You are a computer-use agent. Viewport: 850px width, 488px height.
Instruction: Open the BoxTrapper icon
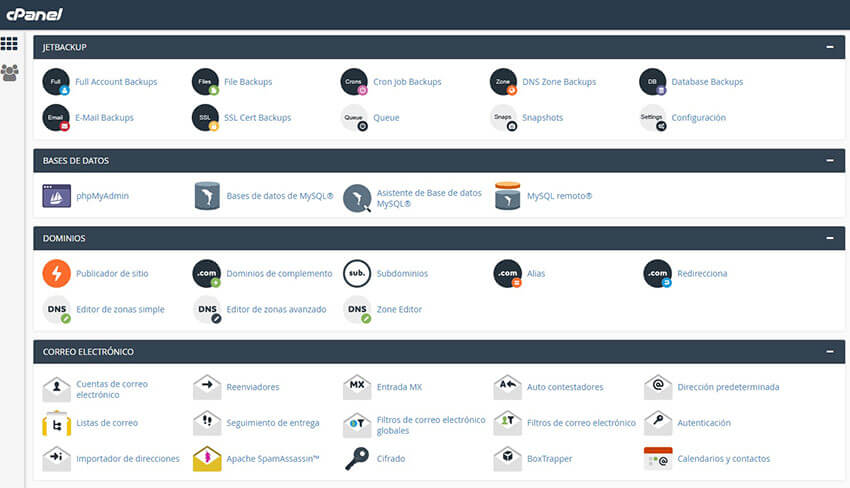pos(508,458)
